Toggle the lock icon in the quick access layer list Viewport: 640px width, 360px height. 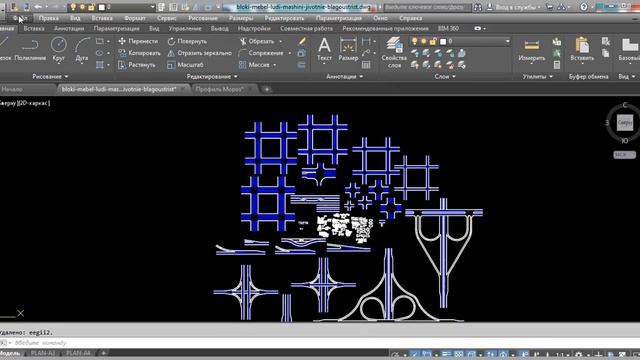tap(91, 7)
